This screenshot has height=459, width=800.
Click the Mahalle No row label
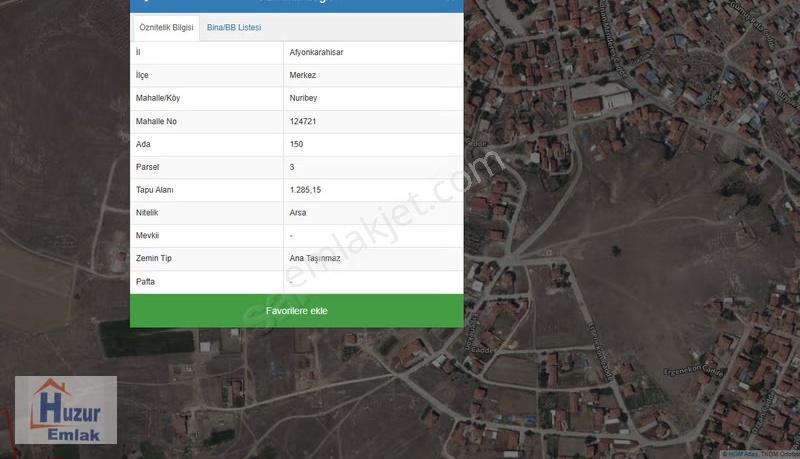pos(156,121)
